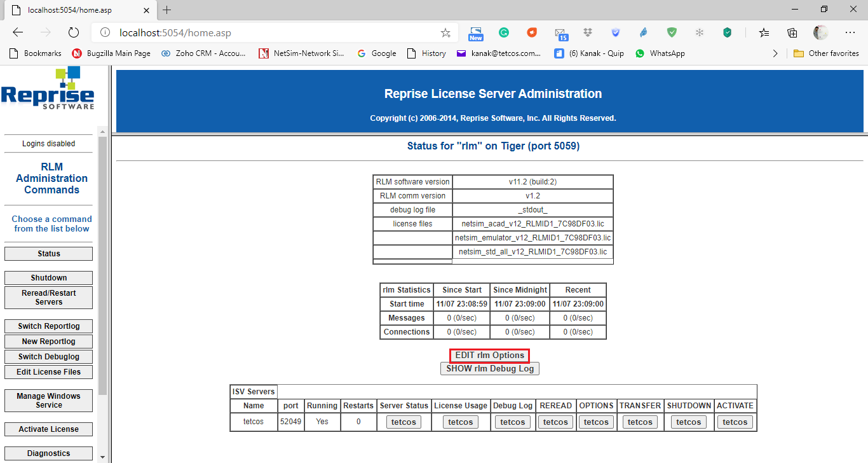This screenshot has width=868, height=463.
Task: Open the Favorites list icon
Action: pyautogui.click(x=764, y=32)
